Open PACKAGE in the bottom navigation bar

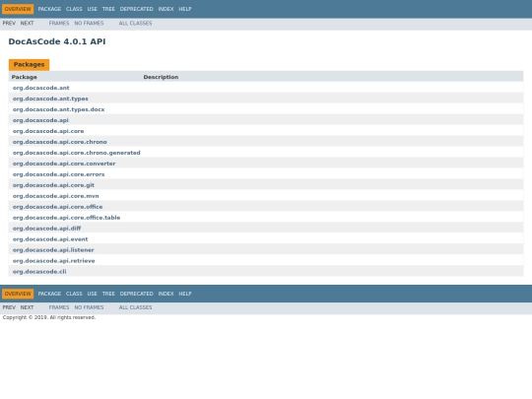(x=49, y=294)
